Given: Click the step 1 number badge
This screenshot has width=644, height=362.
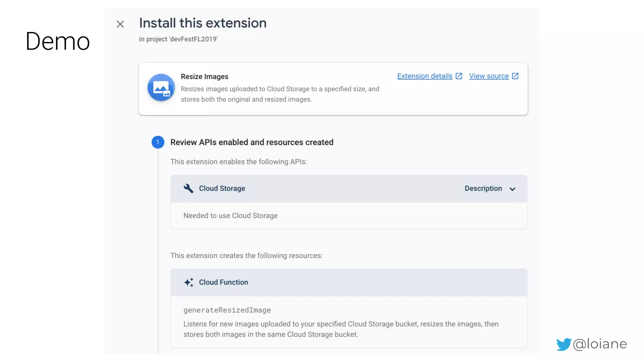Looking at the screenshot, I should pyautogui.click(x=158, y=142).
